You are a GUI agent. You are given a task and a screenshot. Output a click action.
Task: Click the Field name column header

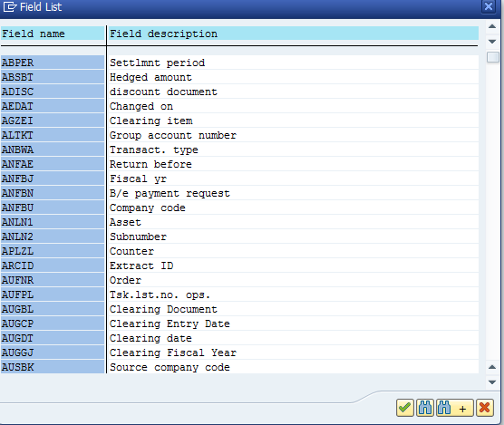tap(53, 34)
